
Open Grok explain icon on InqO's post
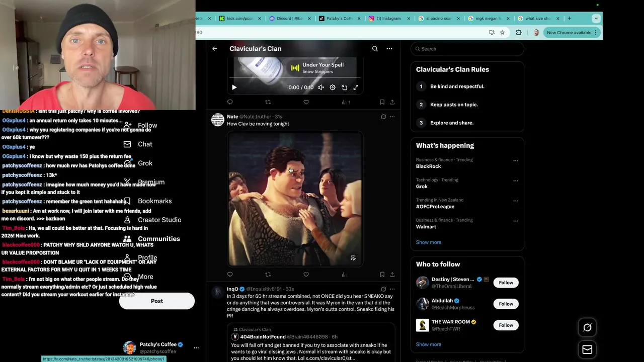click(383, 289)
